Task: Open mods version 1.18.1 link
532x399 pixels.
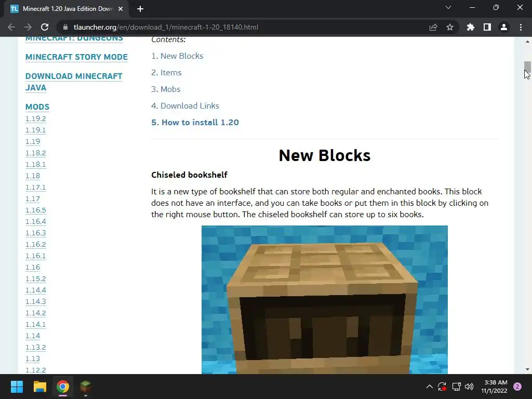Action: click(x=36, y=165)
